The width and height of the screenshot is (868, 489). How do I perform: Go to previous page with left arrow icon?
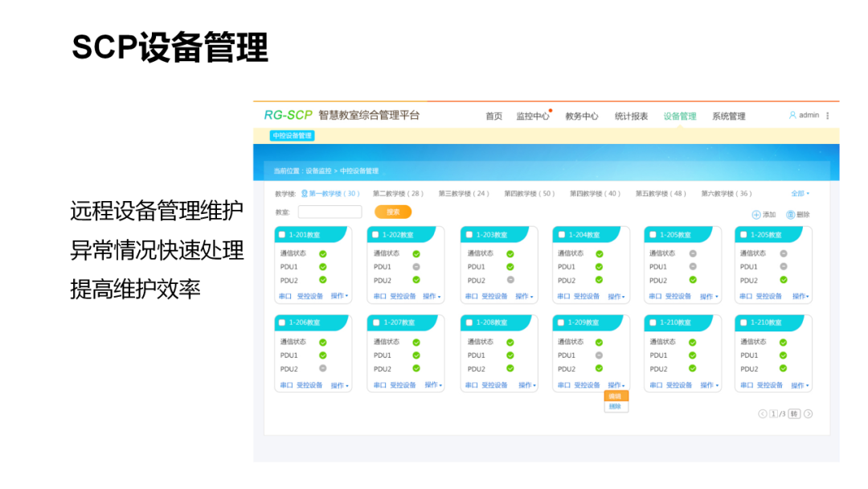point(762,413)
